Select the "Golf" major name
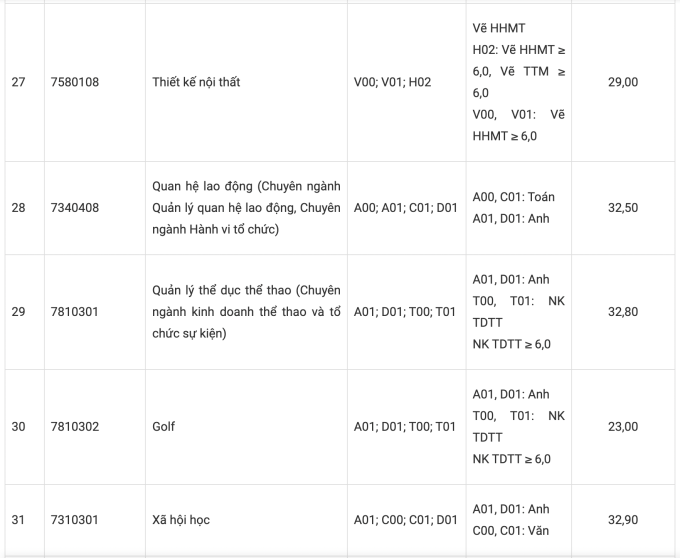Viewport: 680px width, 558px height. coord(163,427)
